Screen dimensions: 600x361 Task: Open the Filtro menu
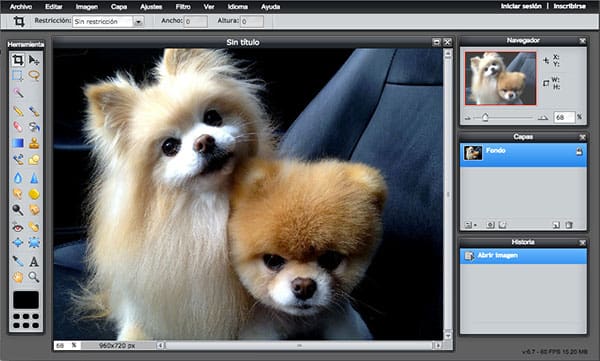[x=183, y=7]
